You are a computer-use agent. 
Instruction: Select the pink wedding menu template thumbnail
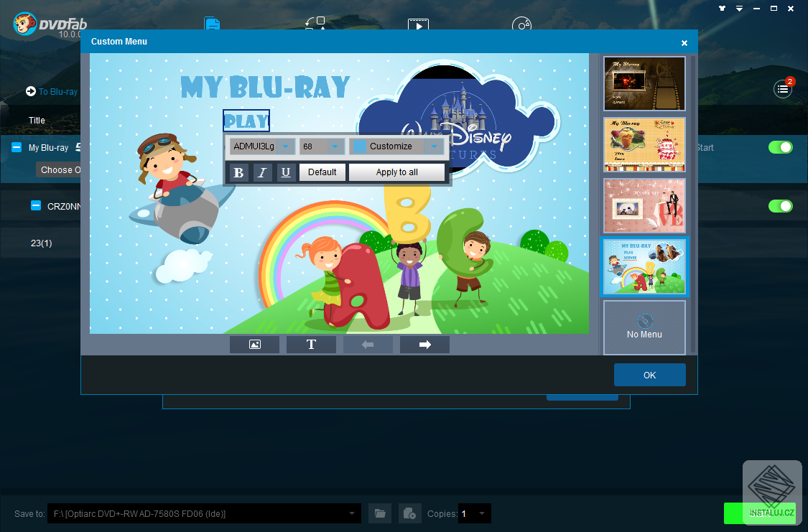[x=644, y=206]
